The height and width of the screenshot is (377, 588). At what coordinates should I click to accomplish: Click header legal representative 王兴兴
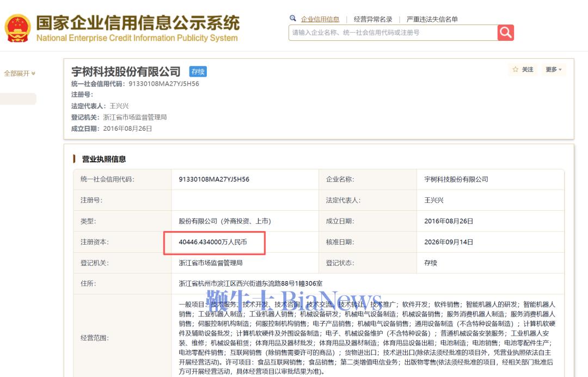tap(119, 106)
